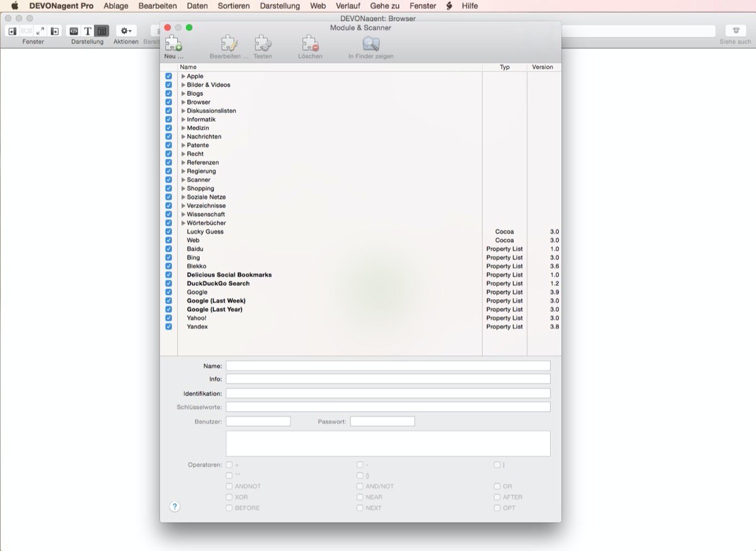
Task: Select the Google (Last Year) row
Action: point(360,310)
